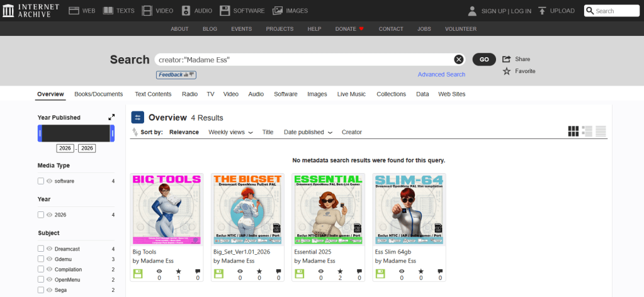
Task: Expand the Year Published histogram
Action: [111, 117]
